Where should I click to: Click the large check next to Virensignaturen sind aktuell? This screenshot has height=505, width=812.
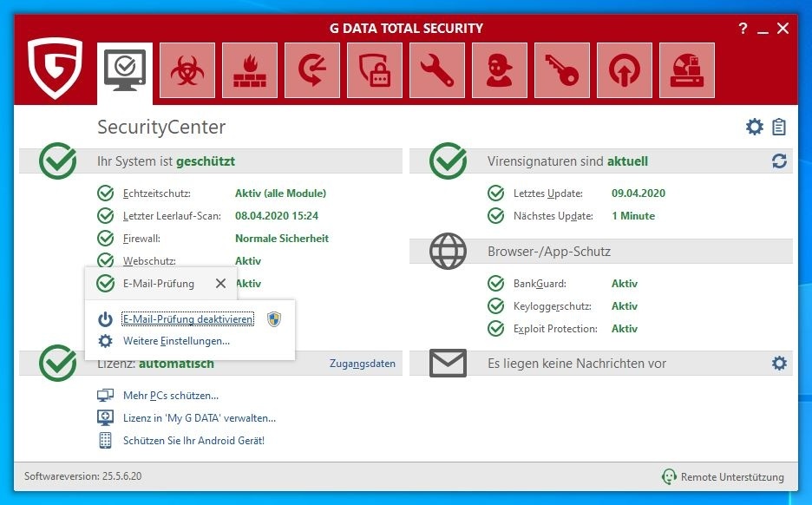coord(448,161)
